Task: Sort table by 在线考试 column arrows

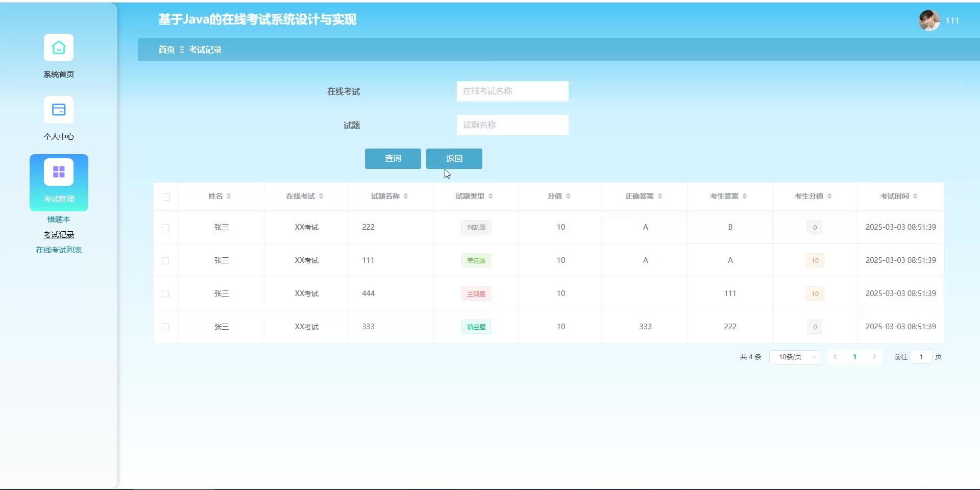Action: (321, 197)
